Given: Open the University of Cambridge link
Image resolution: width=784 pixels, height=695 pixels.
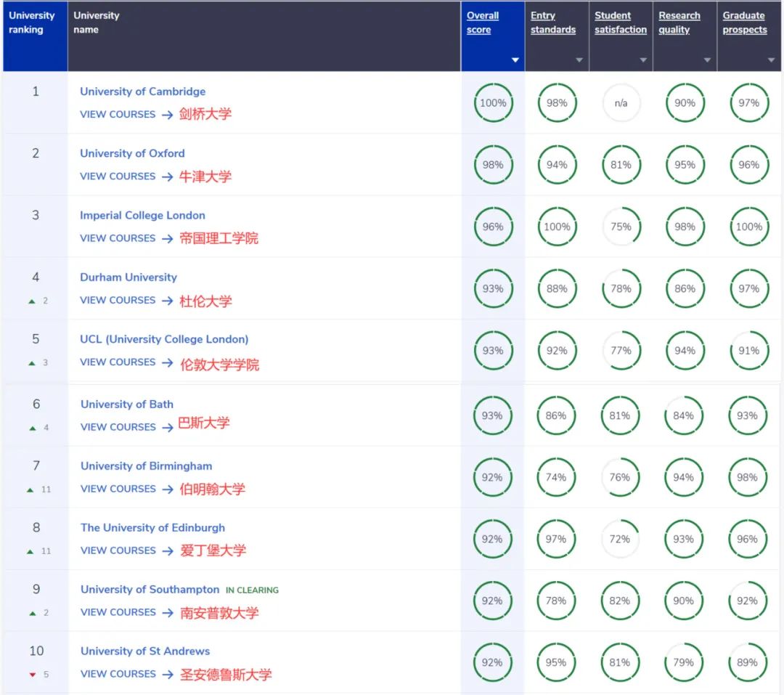Looking at the screenshot, I should click(x=142, y=92).
